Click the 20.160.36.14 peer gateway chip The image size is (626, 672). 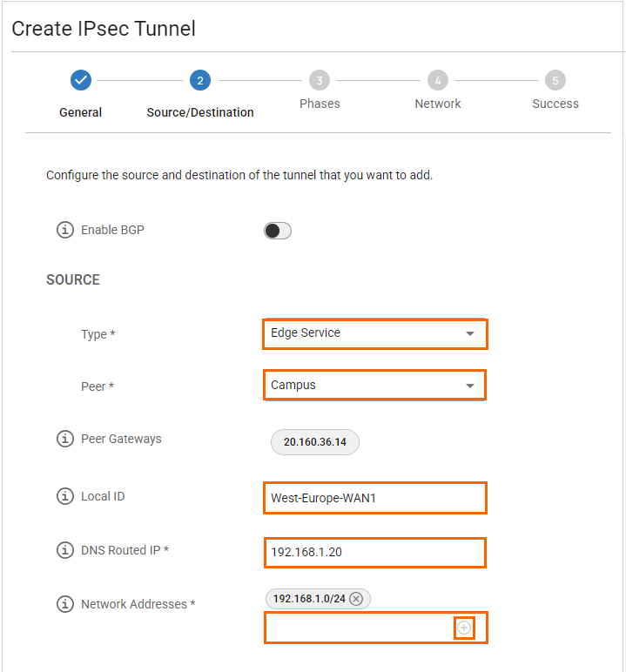pyautogui.click(x=315, y=442)
